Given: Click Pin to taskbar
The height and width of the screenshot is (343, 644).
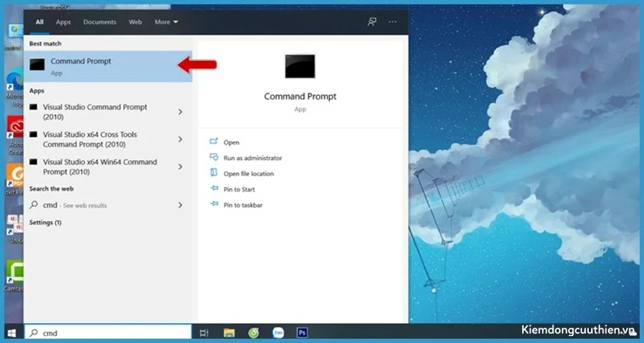Looking at the screenshot, I should [x=243, y=204].
